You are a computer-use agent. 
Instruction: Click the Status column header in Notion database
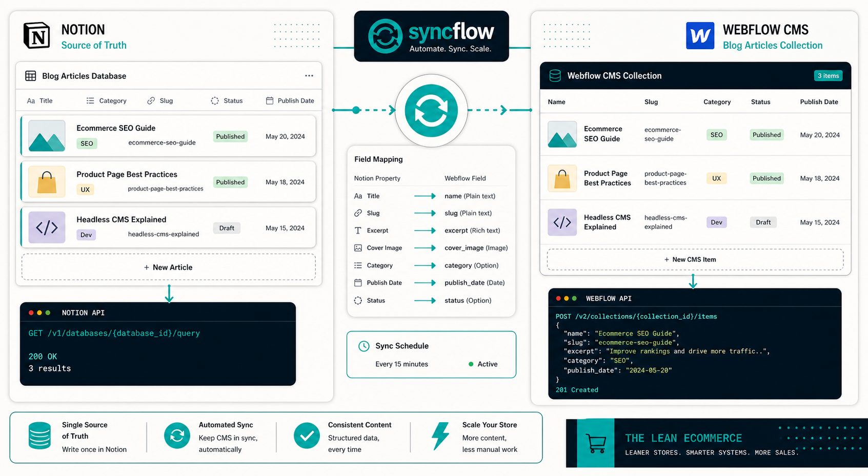tap(227, 101)
